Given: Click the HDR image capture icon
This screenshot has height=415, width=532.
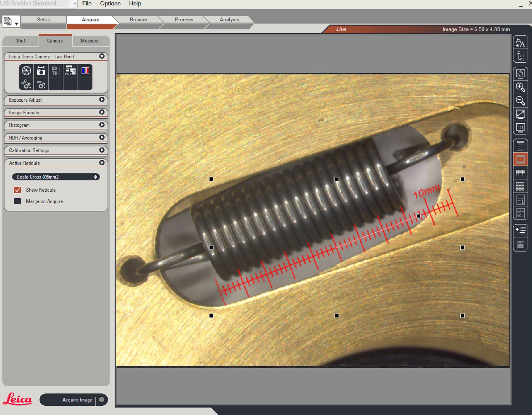Looking at the screenshot, I should click(70, 70).
